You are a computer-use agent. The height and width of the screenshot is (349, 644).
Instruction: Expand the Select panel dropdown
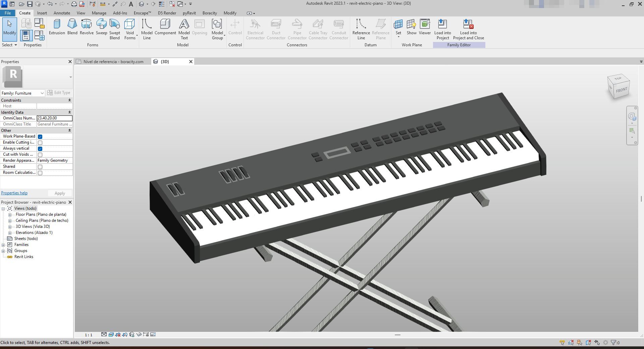point(9,45)
